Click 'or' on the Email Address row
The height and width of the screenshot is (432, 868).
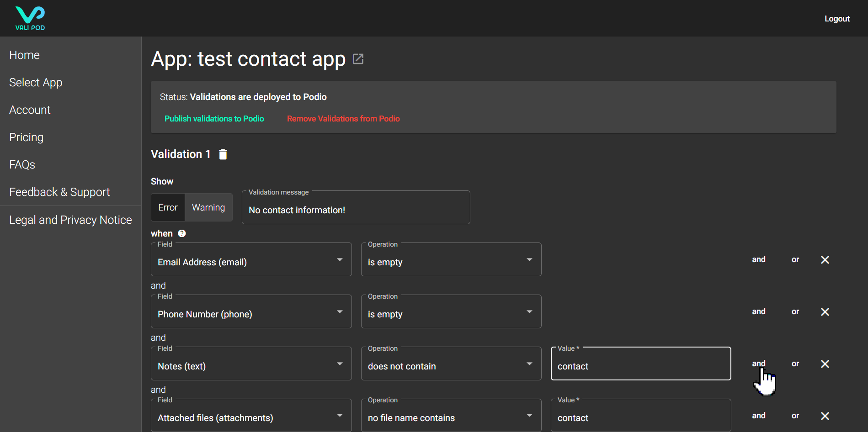pyautogui.click(x=795, y=260)
